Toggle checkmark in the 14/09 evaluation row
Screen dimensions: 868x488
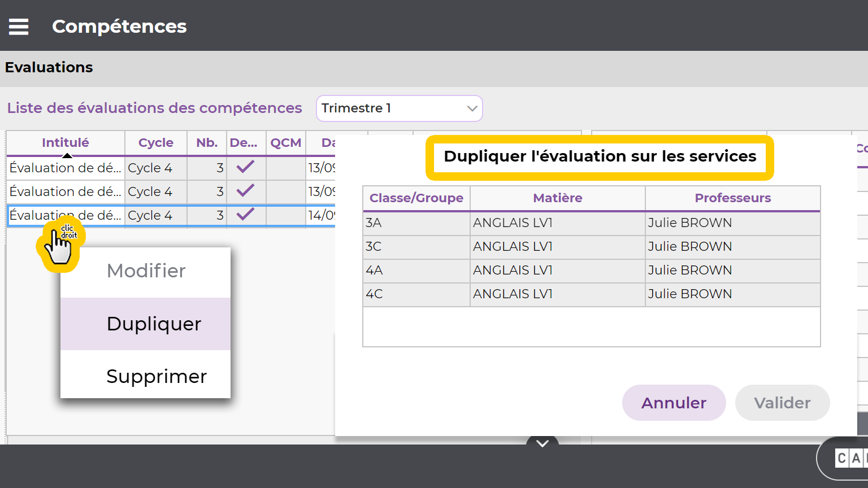point(245,215)
